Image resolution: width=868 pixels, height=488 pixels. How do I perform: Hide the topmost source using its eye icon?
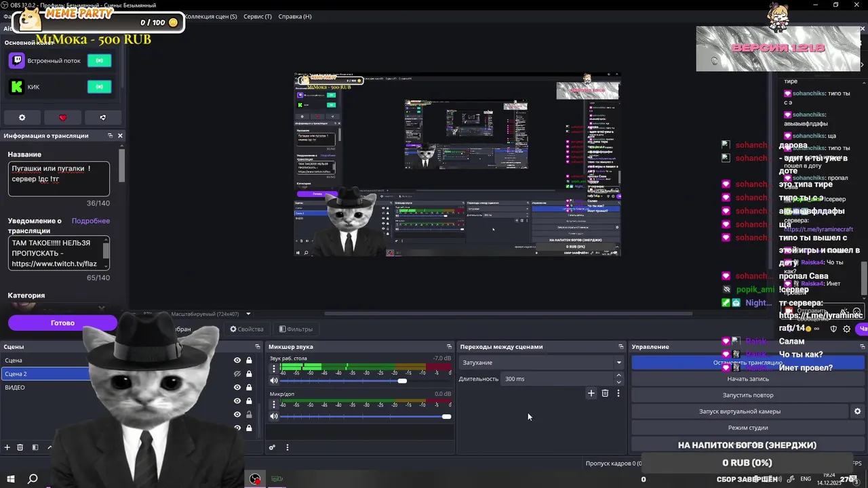pyautogui.click(x=237, y=361)
